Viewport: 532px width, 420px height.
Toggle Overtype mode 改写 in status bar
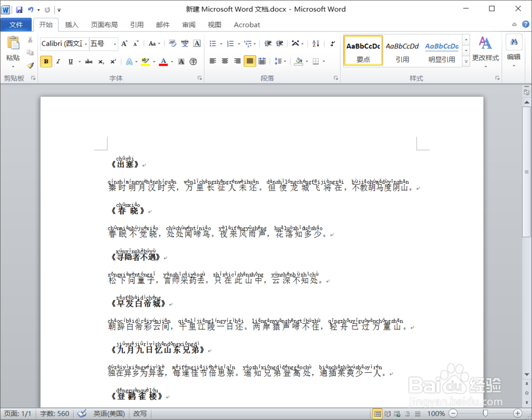[x=140, y=414]
